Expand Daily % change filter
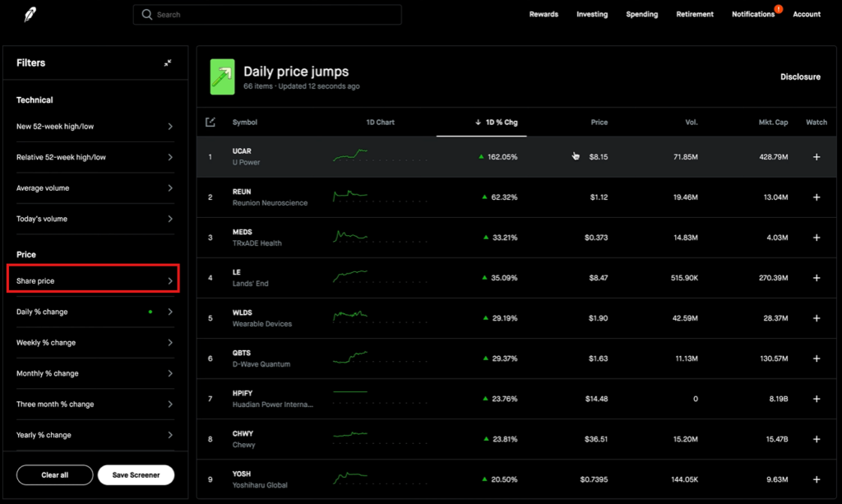842x504 pixels. tap(95, 312)
